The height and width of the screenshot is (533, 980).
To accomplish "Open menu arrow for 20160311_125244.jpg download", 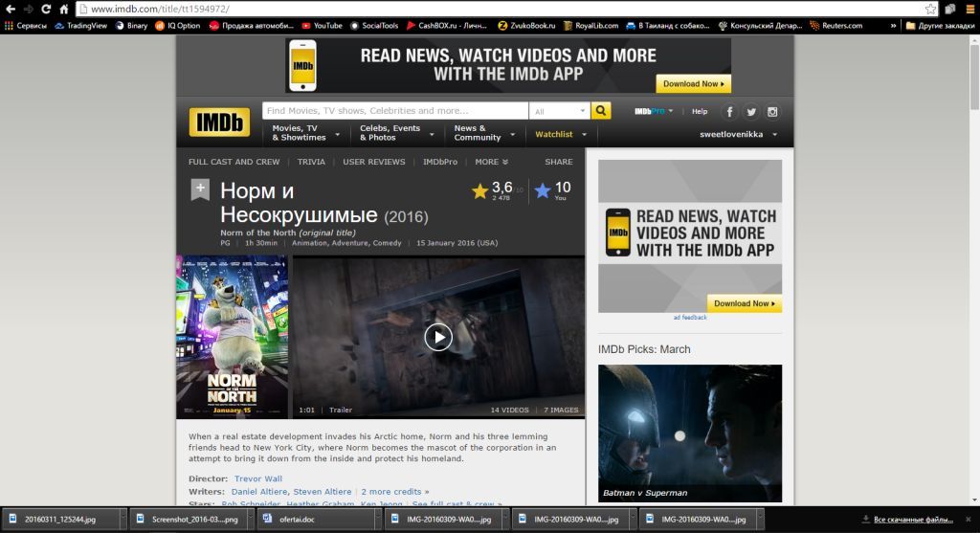I will 123,520.
